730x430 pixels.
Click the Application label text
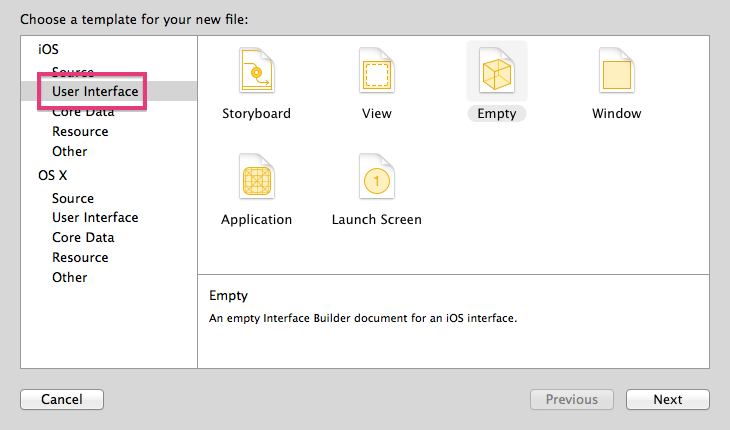[257, 220]
